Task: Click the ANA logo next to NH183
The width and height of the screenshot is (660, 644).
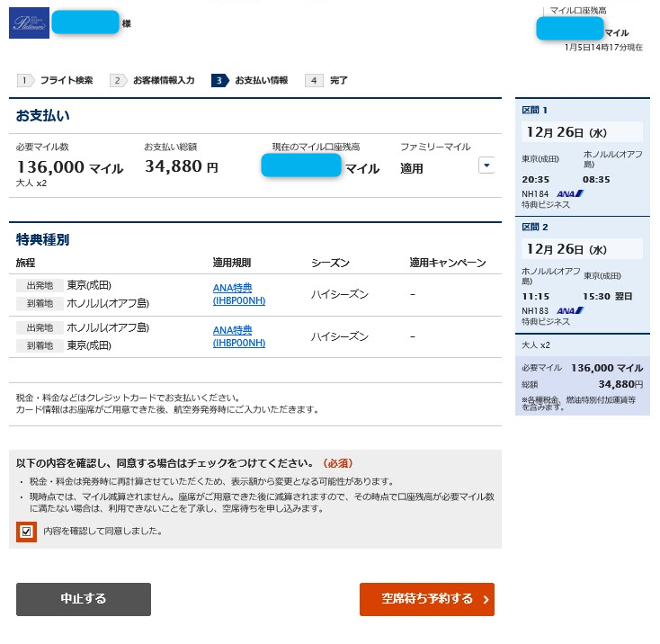Action: 570,310
